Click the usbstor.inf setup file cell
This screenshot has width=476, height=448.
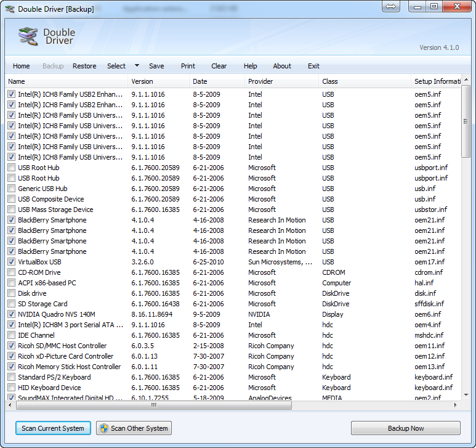[431, 210]
